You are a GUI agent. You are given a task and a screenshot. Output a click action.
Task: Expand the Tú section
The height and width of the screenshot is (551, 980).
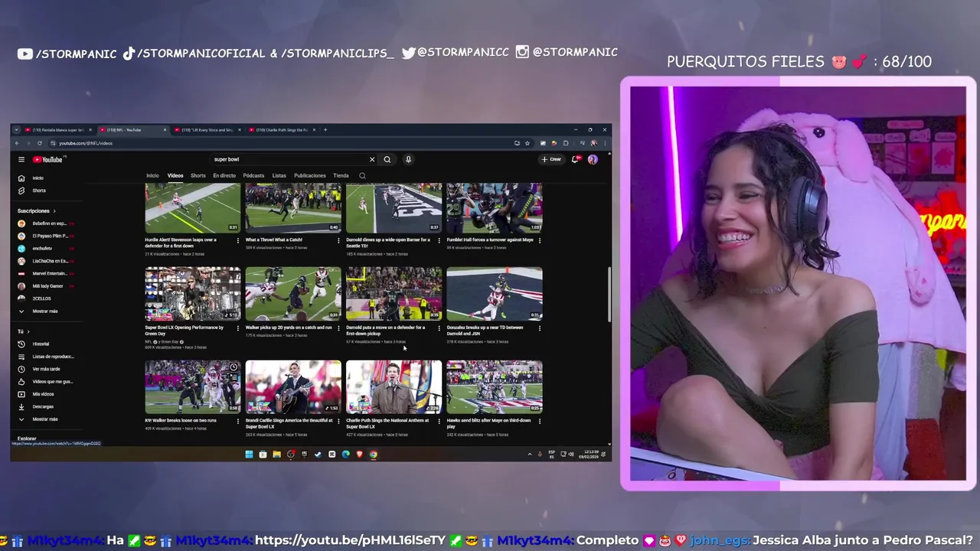point(23,331)
